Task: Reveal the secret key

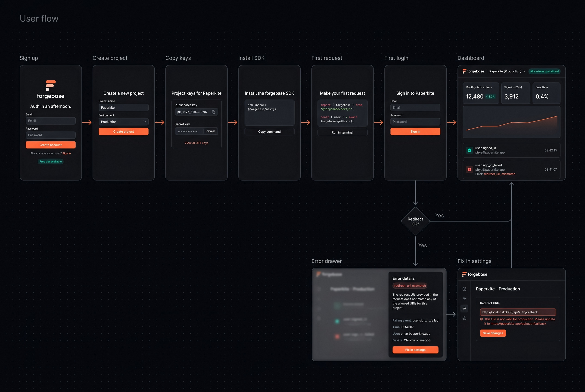Action: pyautogui.click(x=210, y=131)
